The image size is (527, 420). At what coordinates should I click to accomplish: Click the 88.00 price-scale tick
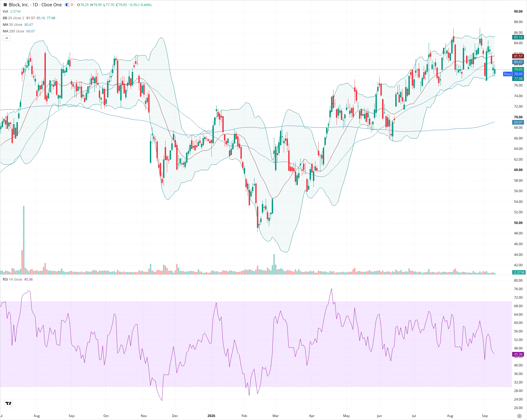[x=518, y=22]
